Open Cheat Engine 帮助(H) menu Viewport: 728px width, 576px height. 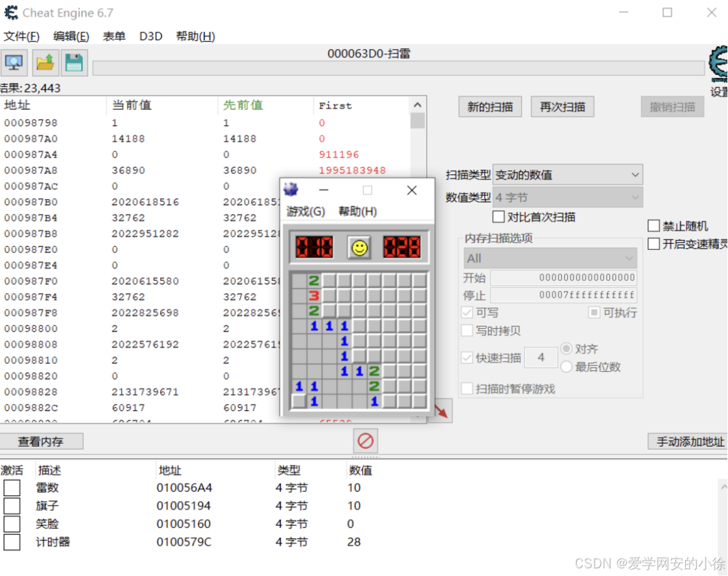point(195,36)
